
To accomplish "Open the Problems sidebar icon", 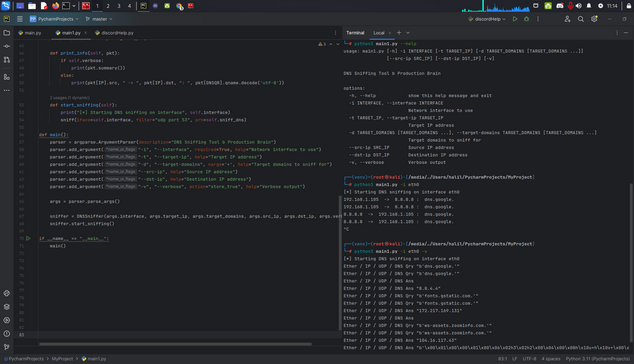I will (6, 334).
